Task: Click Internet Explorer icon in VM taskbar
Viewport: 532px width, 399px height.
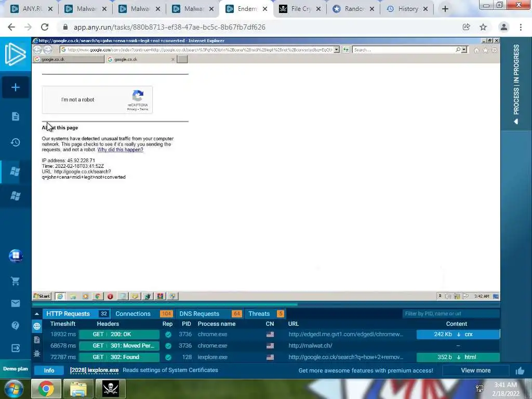Action: [60, 296]
